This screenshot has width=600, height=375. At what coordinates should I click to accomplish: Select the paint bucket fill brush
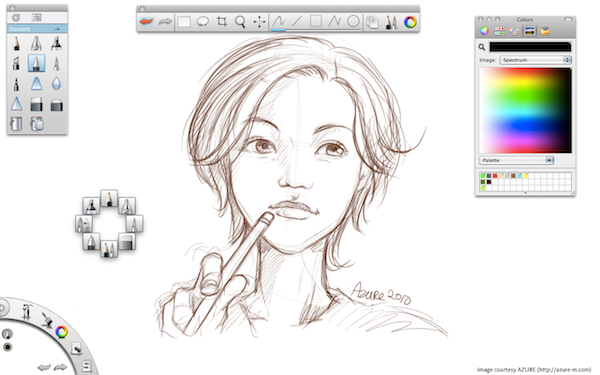tap(16, 124)
